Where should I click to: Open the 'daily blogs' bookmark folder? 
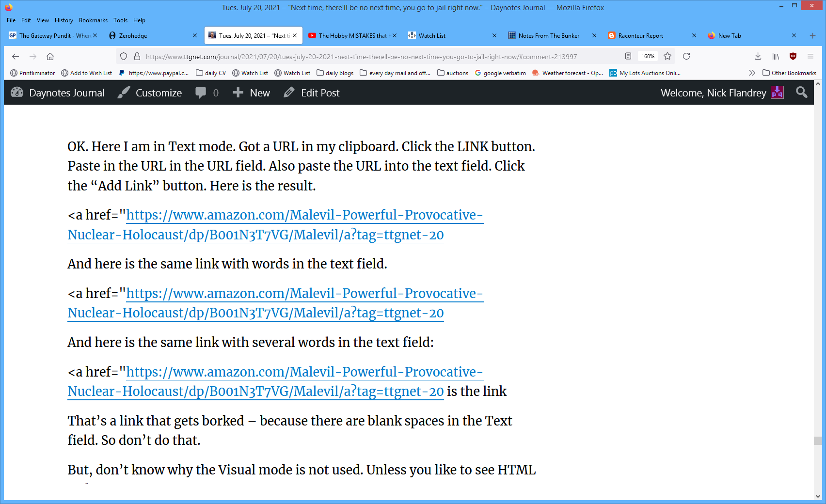334,73
